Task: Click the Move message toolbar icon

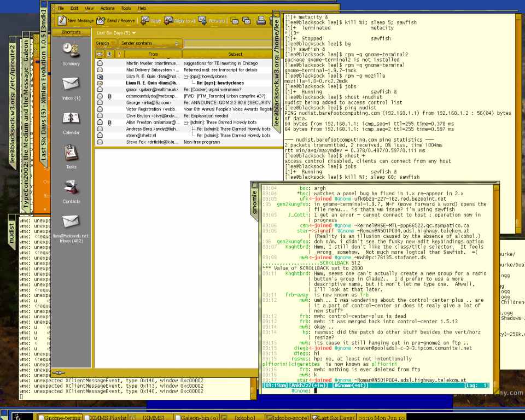Action: pos(235,21)
